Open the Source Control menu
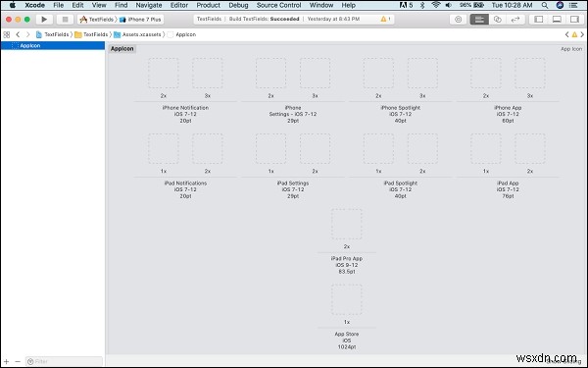The image size is (588, 368). tap(278, 5)
